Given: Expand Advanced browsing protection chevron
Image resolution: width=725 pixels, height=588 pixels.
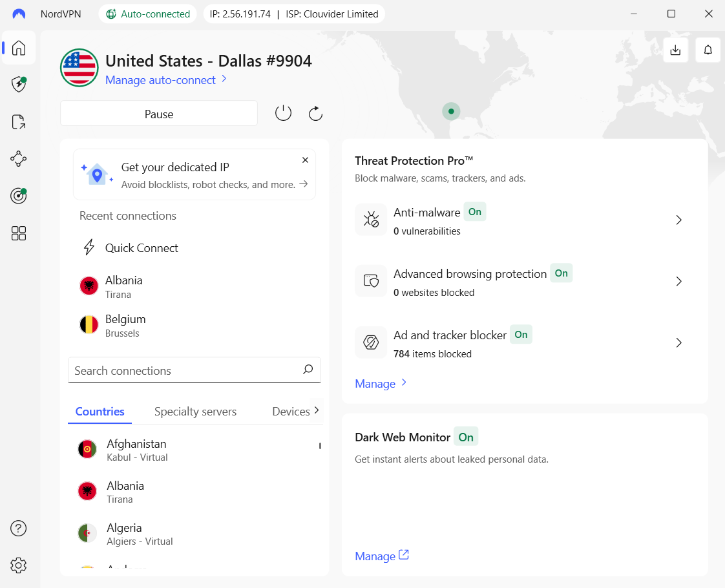Looking at the screenshot, I should 678,282.
